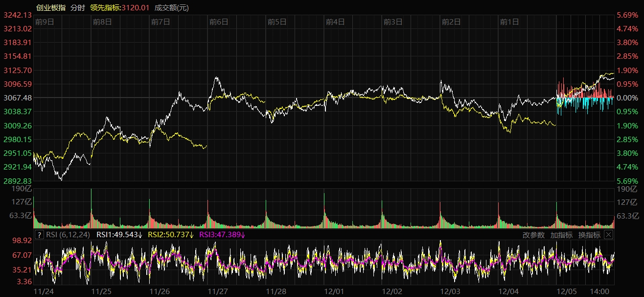Click 加指标 to add an indicator

tap(561, 235)
